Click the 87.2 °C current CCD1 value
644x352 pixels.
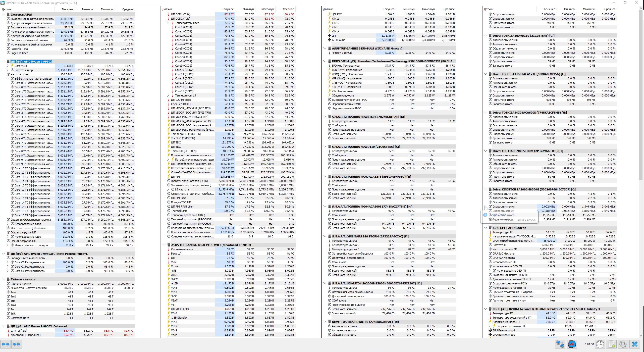pyautogui.click(x=229, y=14)
